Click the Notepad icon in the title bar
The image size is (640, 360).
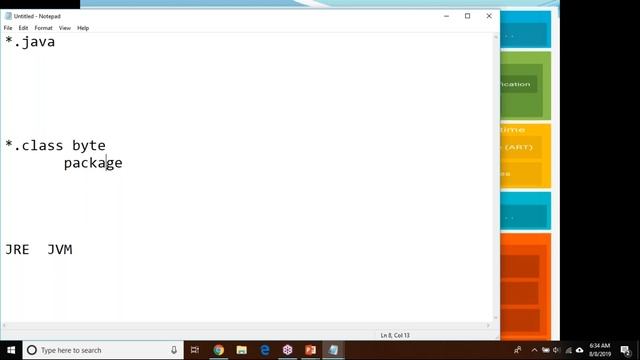point(8,16)
